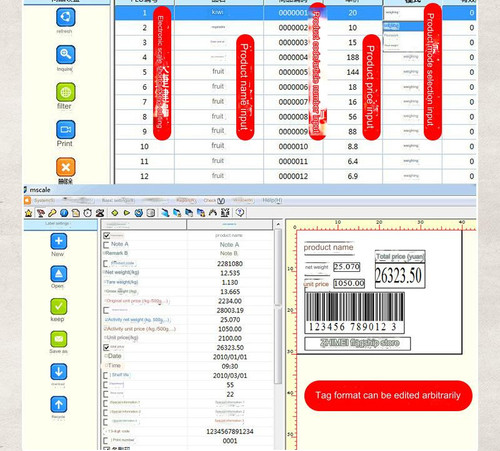Click the orange X delete icon
The width and height of the screenshot is (500, 451).
65,167
